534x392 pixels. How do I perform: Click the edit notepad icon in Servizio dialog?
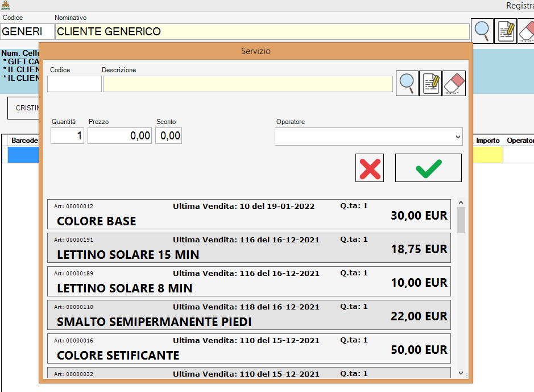pyautogui.click(x=430, y=84)
